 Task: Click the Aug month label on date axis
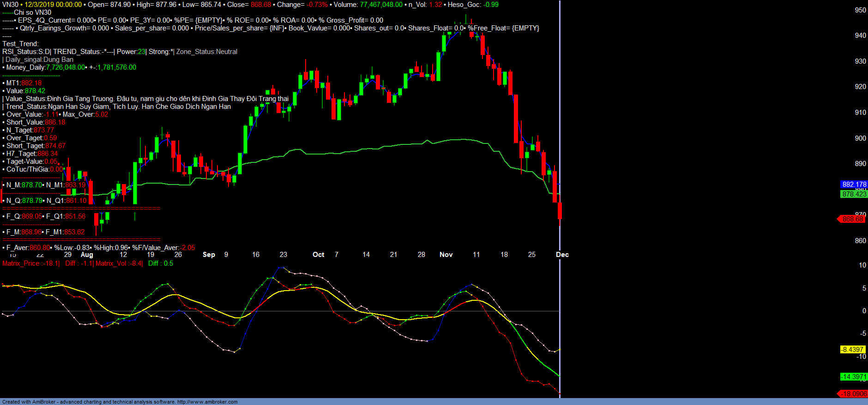pyautogui.click(x=87, y=255)
